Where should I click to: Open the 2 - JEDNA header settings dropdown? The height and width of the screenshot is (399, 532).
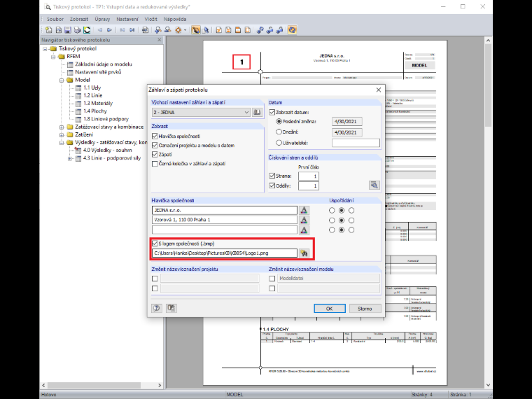point(201,112)
